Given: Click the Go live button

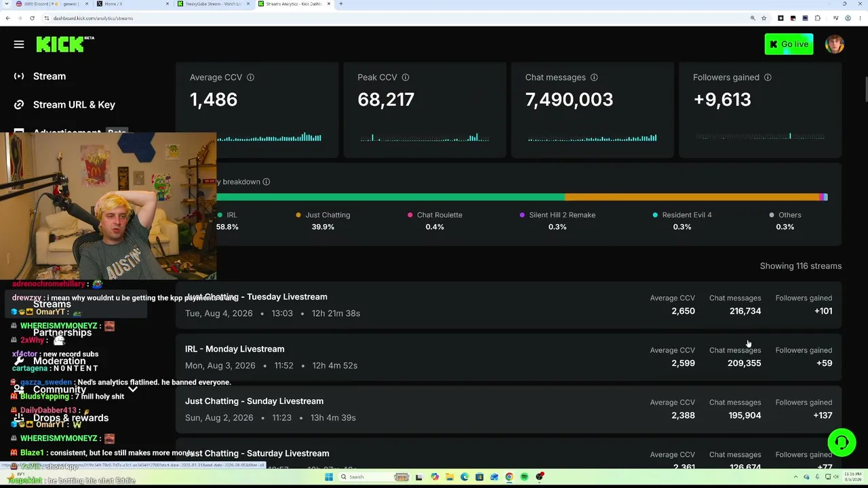Looking at the screenshot, I should coord(789,44).
